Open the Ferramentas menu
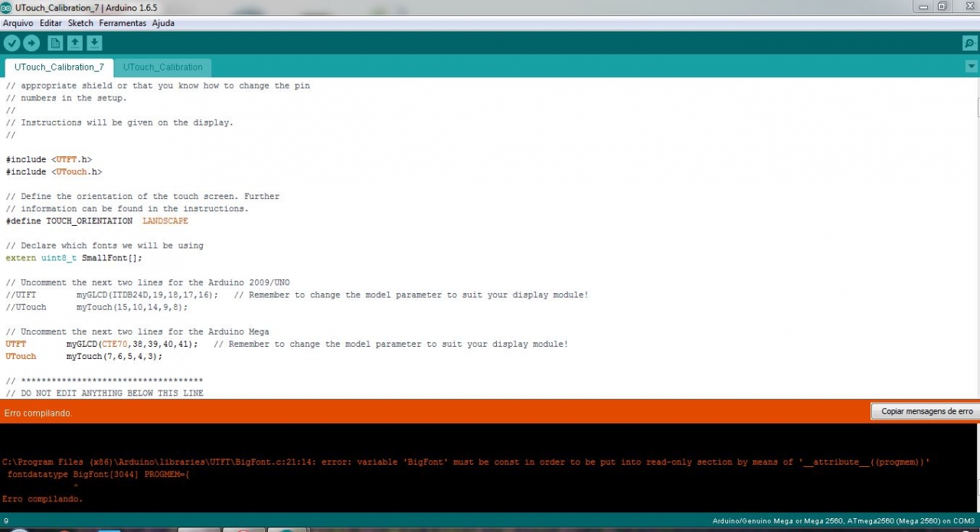Image resolution: width=980 pixels, height=532 pixels. [x=122, y=23]
